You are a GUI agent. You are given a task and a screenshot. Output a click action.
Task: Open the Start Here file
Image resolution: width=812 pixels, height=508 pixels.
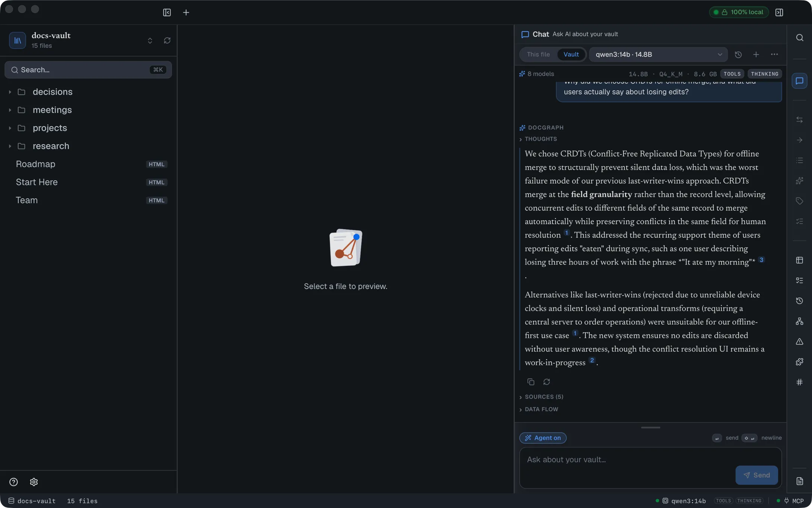tap(88, 182)
